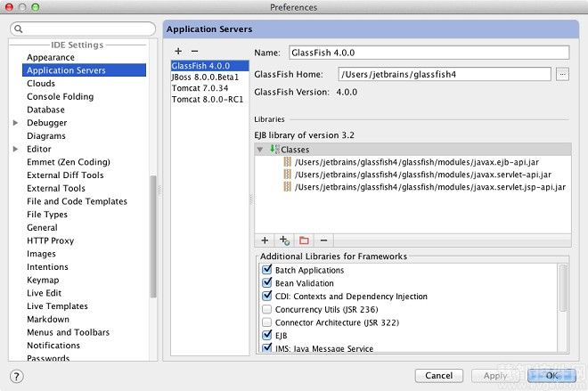Select the Application Servers settings item
Screen dimensions: 588x391
84,70
